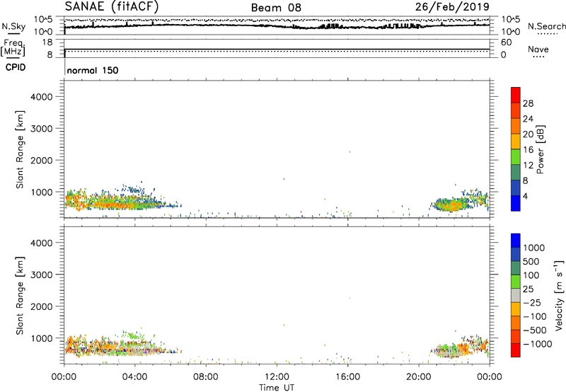Image resolution: width=566 pixels, height=392 pixels.
Task: Click the 10^5 tick beside N.Search
Action: point(510,19)
